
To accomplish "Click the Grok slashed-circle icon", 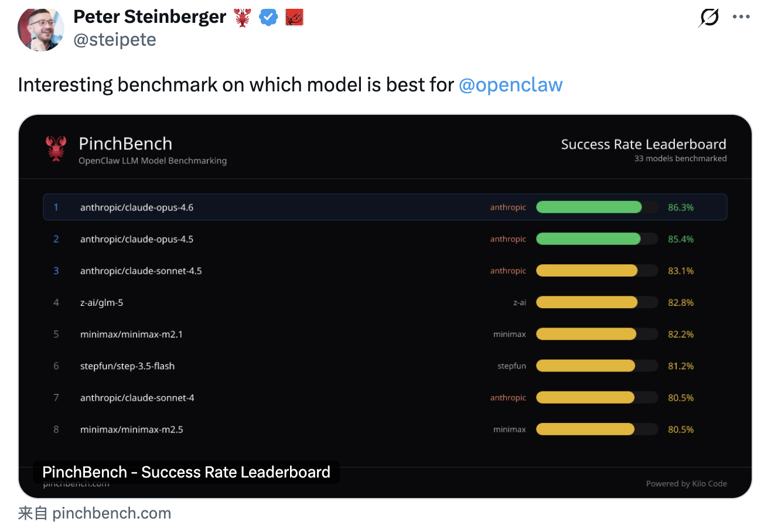I will [x=709, y=18].
